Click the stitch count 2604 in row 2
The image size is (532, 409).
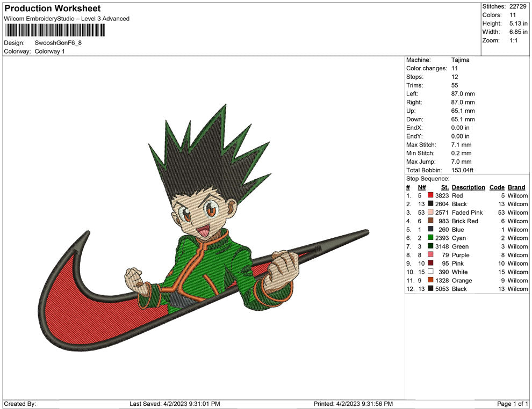tap(442, 204)
